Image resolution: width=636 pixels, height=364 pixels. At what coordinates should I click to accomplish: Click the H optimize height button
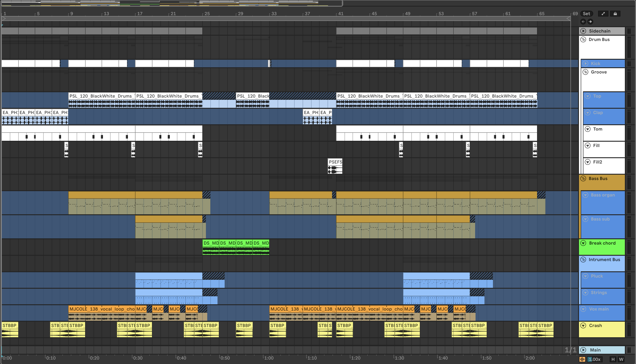click(x=613, y=359)
